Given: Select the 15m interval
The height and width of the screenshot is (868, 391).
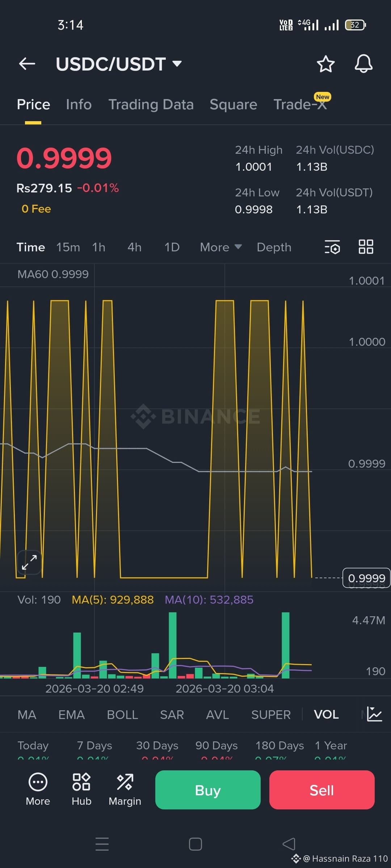Looking at the screenshot, I should click(x=68, y=247).
